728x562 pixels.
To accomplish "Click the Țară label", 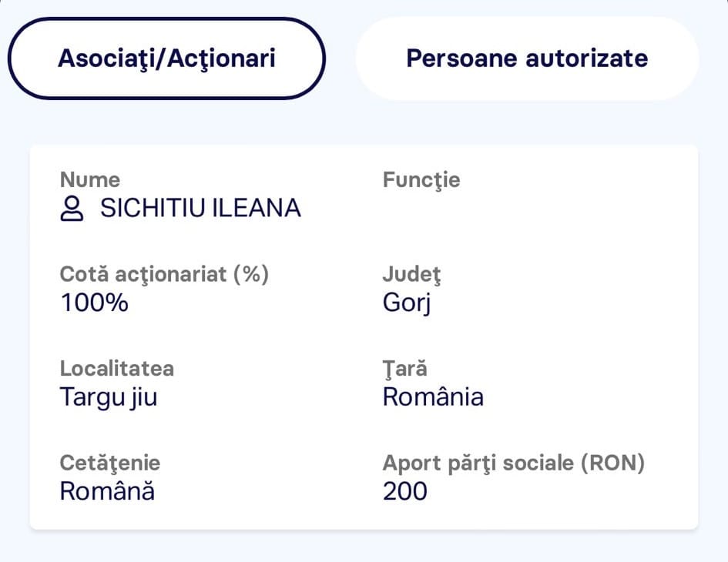I will (405, 369).
